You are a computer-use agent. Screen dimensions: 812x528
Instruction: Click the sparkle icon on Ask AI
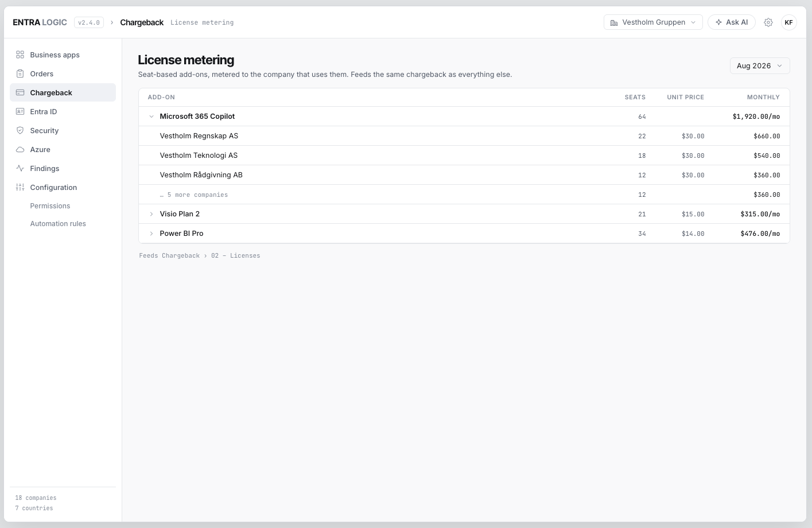coord(718,22)
